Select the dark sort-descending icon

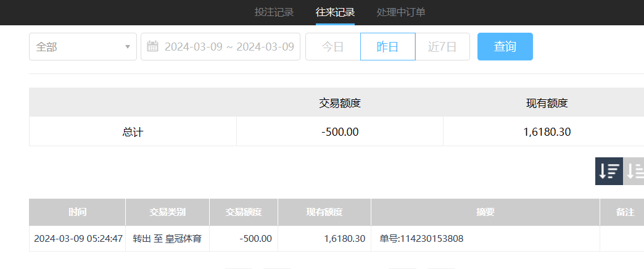click(609, 172)
